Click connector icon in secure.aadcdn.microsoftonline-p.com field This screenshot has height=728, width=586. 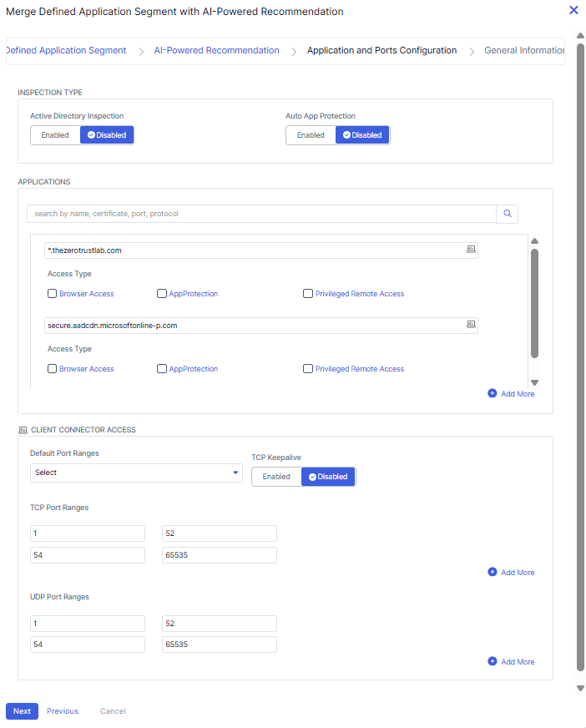point(471,325)
